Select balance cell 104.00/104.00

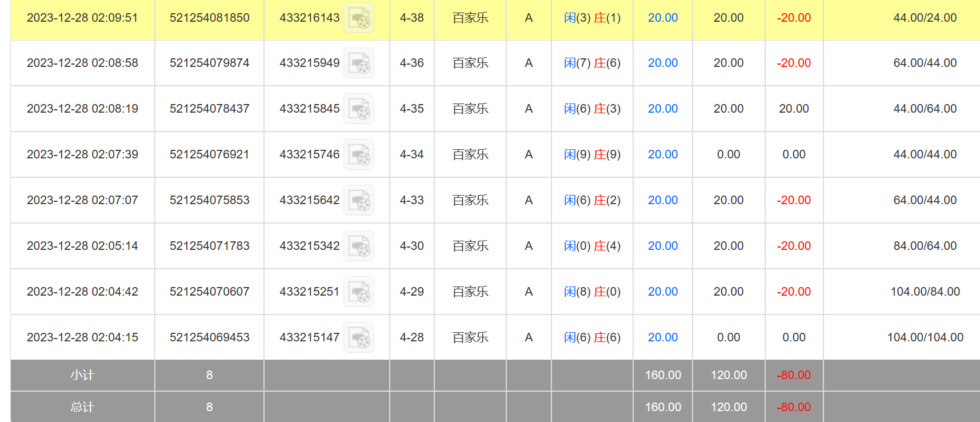tap(925, 337)
